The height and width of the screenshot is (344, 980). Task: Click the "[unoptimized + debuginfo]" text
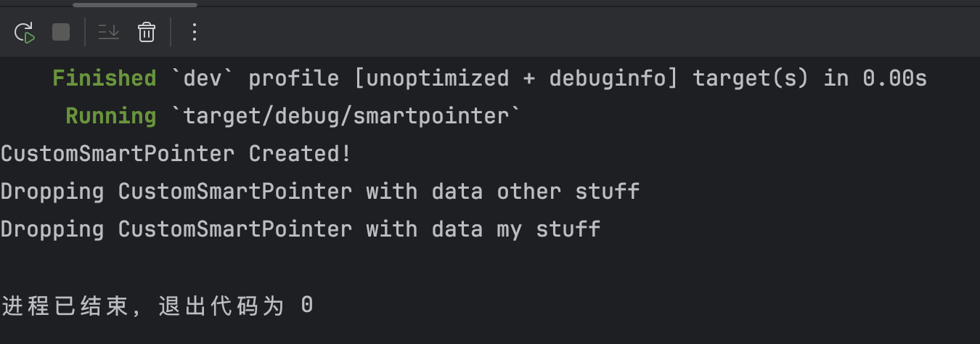(515, 78)
